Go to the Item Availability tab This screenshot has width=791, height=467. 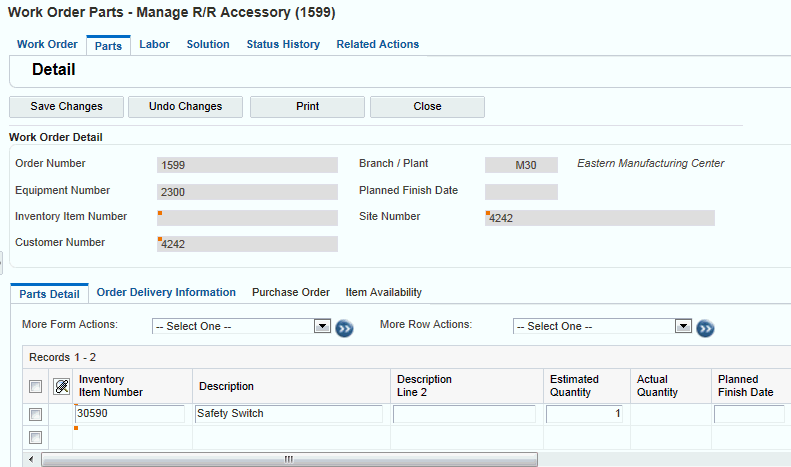click(383, 292)
